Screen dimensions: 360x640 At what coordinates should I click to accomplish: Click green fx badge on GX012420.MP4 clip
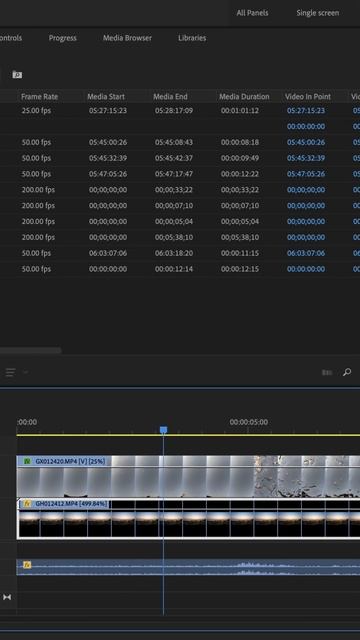point(27,461)
